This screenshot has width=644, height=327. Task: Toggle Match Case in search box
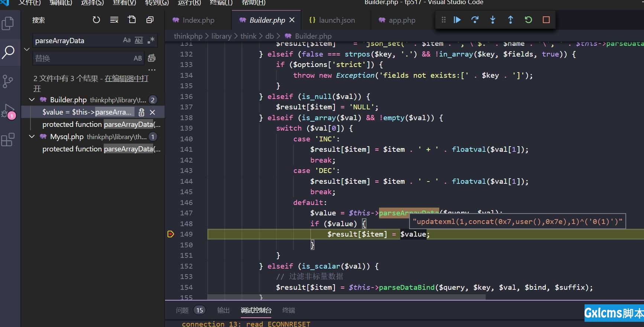tap(127, 40)
